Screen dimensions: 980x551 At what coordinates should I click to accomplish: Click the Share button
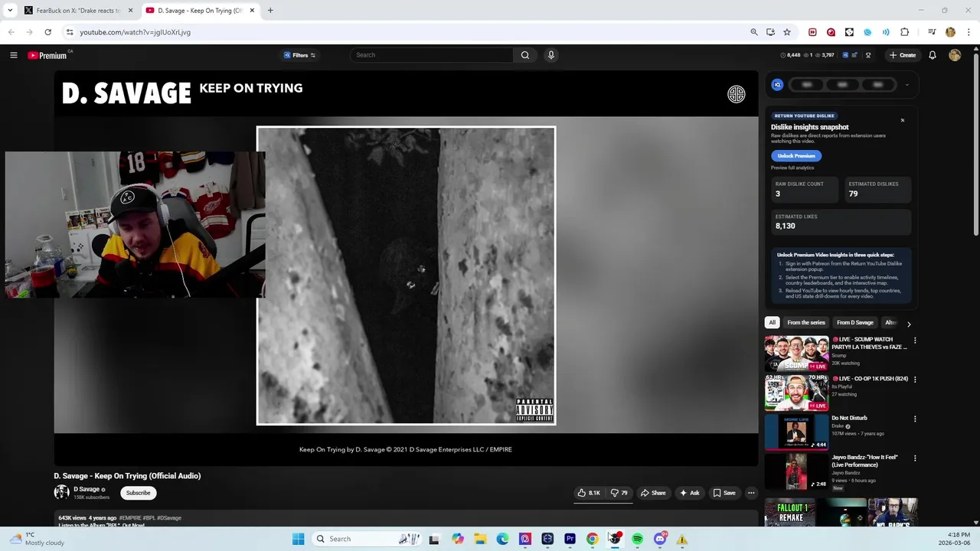[653, 493]
